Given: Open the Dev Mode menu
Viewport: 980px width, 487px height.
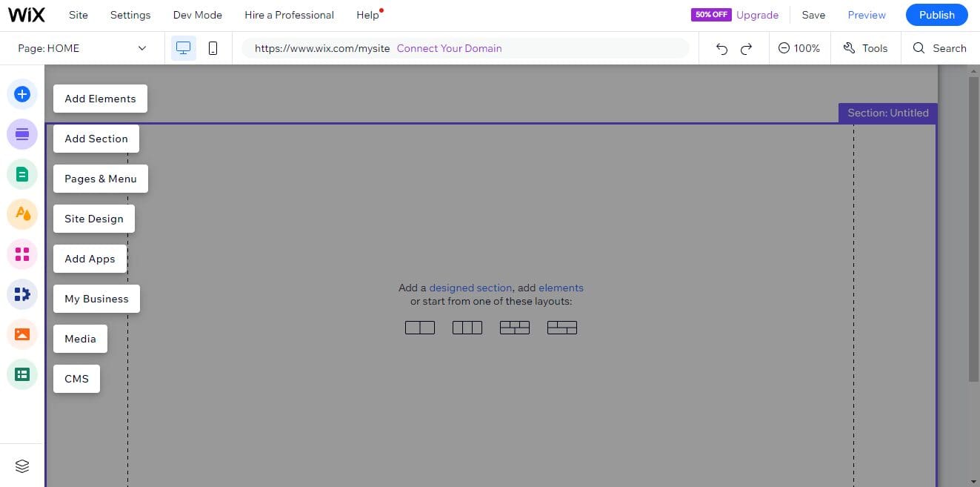Looking at the screenshot, I should tap(198, 15).
